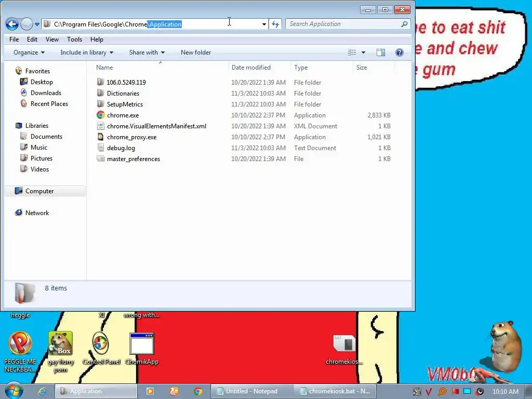Expand Include in library dropdown
532x399 pixels.
coord(87,52)
